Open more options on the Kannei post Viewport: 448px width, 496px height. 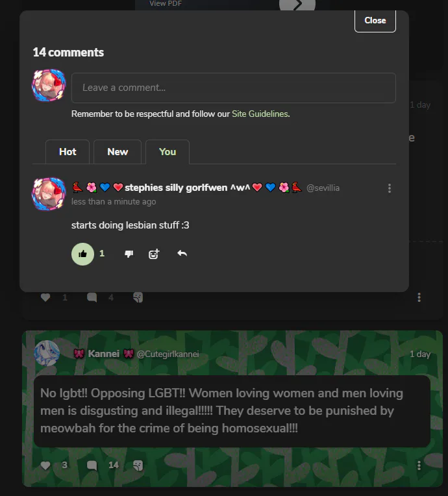[419, 465]
